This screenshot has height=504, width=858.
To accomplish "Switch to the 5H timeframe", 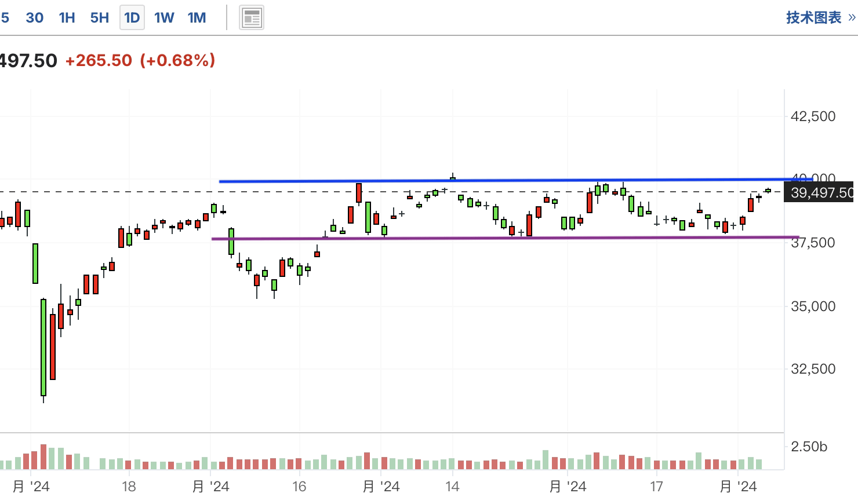I will pyautogui.click(x=100, y=17).
